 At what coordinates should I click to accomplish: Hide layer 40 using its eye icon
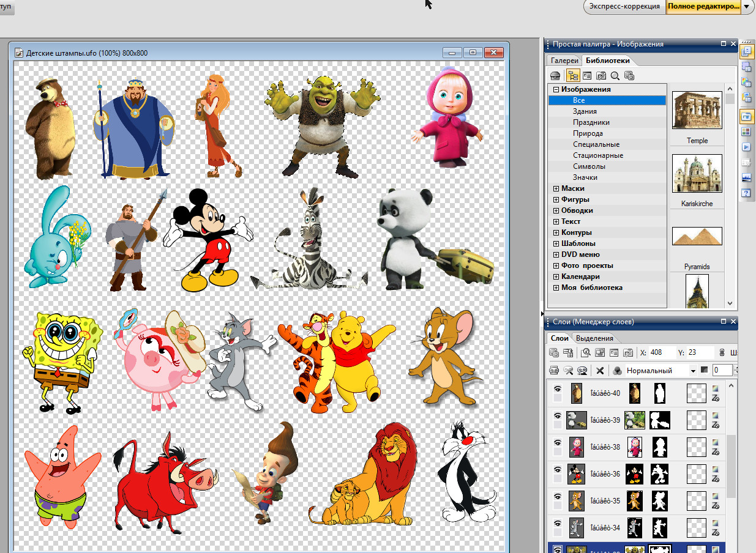click(x=557, y=388)
